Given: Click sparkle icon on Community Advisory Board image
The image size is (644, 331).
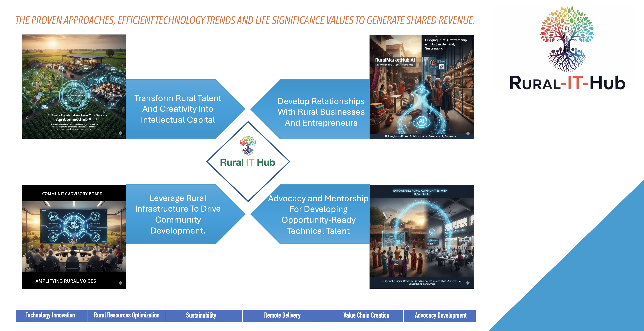Looking at the screenshot, I should (120, 283).
